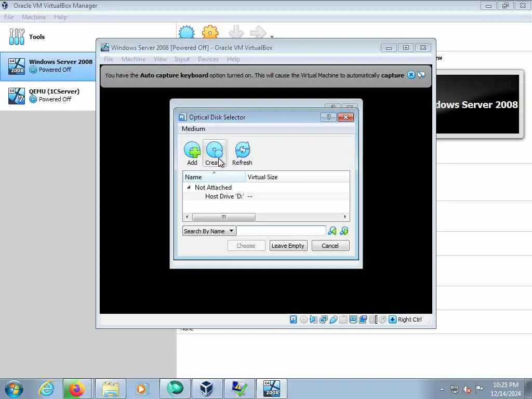The image size is (532, 399).
Task: Open Input menu in the VM window
Action: point(182,59)
